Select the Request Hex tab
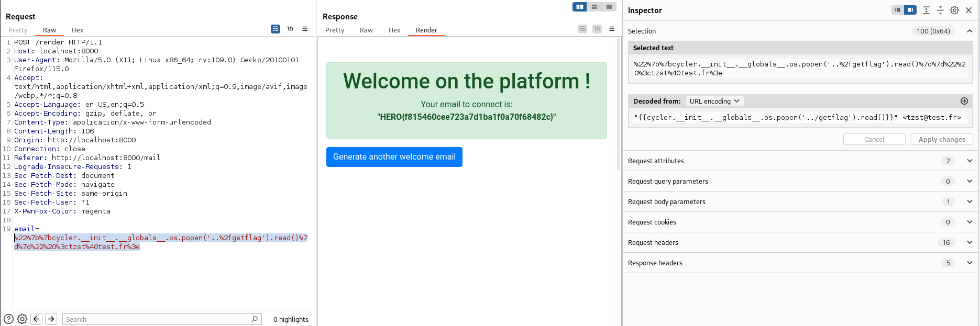980x326 pixels. pos(78,30)
